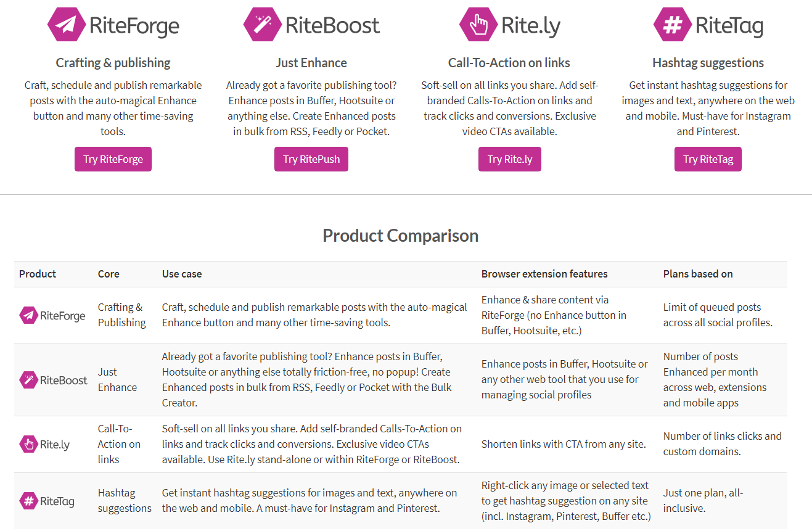This screenshot has height=531, width=812.
Task: Select the Rite.ly logo in the comparison table
Action: (x=44, y=444)
